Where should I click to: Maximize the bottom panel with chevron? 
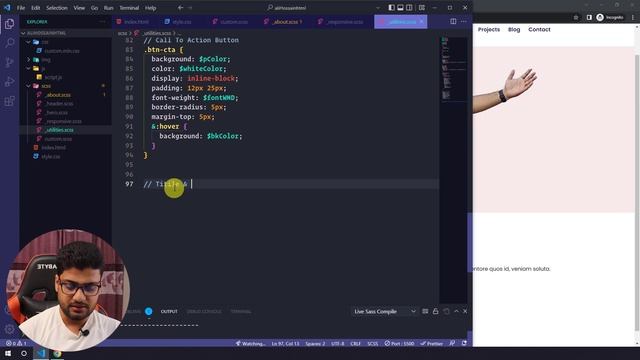[x=456, y=311]
